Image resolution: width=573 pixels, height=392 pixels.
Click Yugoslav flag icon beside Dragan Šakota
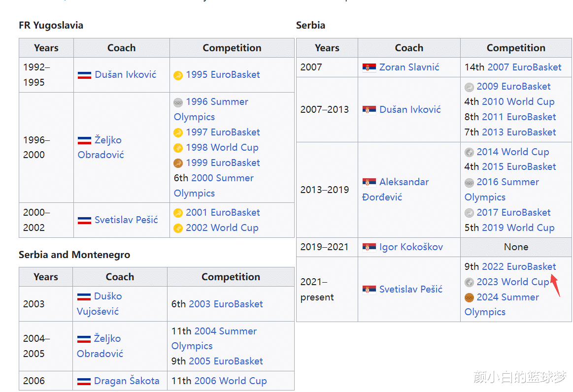(84, 381)
